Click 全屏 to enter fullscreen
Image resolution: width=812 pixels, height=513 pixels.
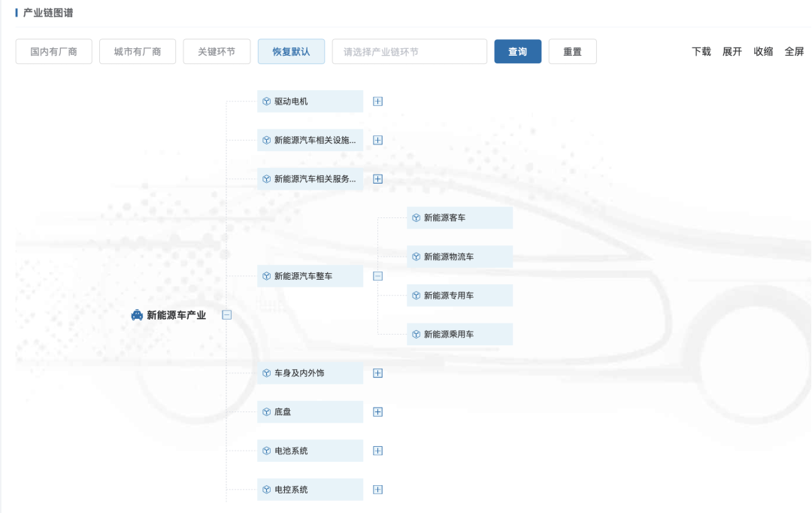[795, 51]
